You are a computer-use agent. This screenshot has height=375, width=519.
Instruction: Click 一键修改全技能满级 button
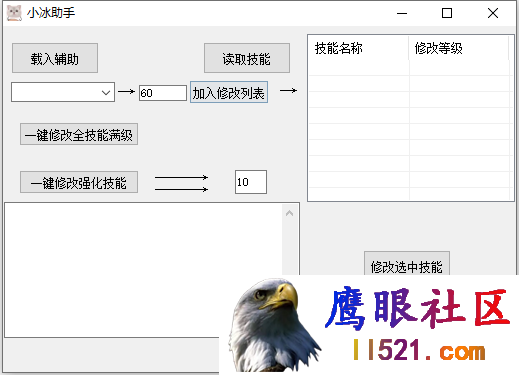point(79,134)
